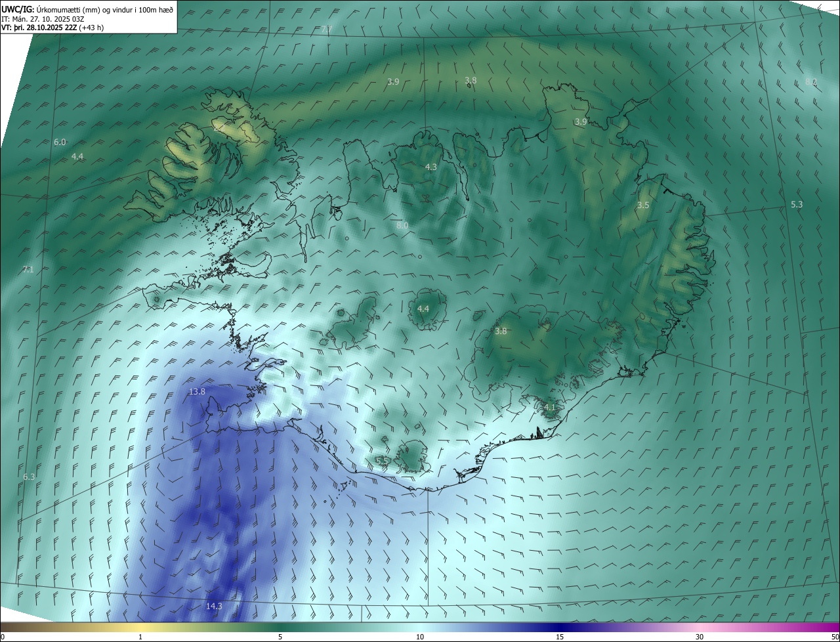This screenshot has height=642, width=840.
Task: Click the 5.3 value over the eastern ocean
Action: (x=797, y=205)
